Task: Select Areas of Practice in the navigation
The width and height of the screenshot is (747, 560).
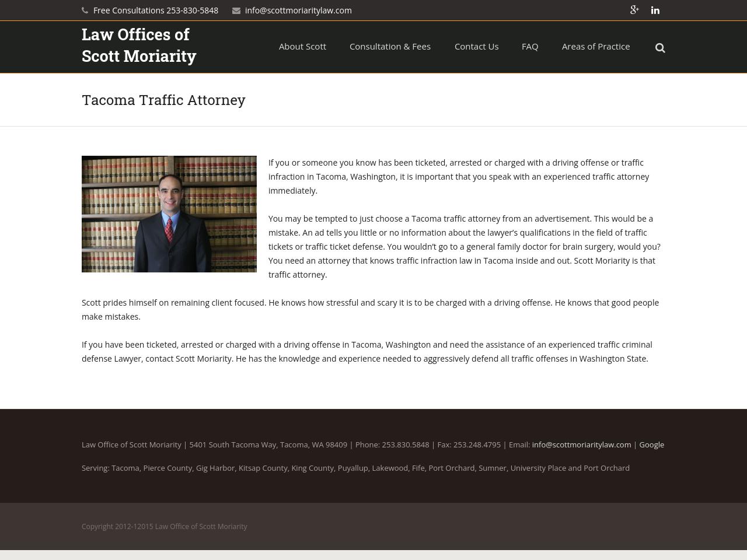Action: click(596, 46)
